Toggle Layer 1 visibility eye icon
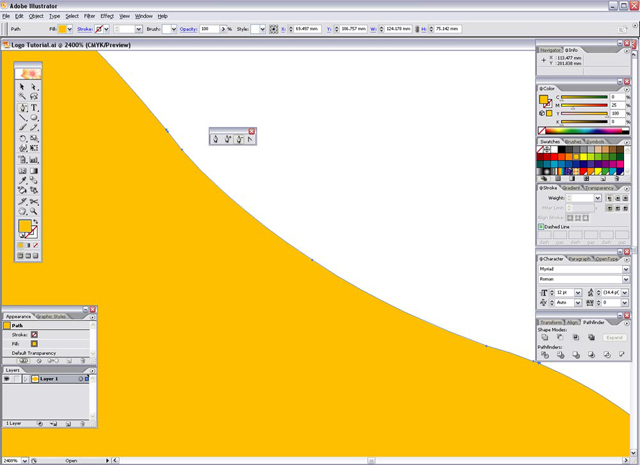The image size is (640, 465). [7, 379]
